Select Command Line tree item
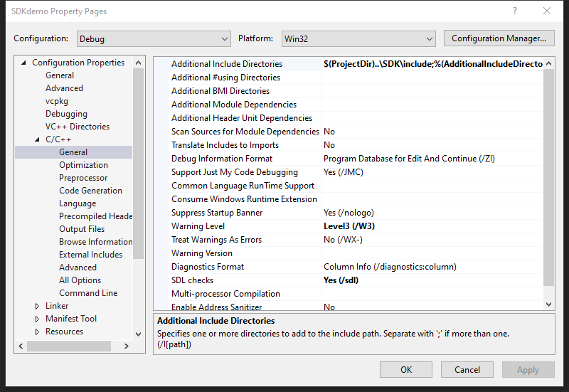The width and height of the screenshot is (569, 392). [x=88, y=293]
